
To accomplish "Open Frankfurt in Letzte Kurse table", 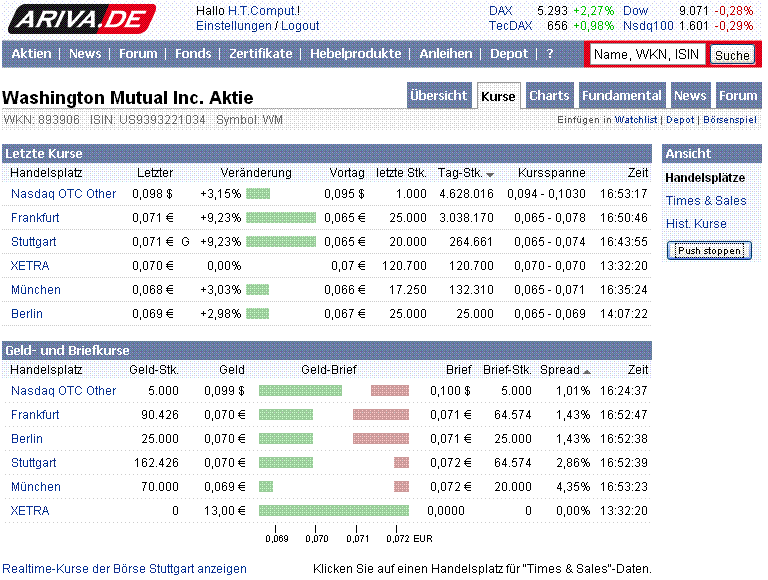I will tap(35, 218).
